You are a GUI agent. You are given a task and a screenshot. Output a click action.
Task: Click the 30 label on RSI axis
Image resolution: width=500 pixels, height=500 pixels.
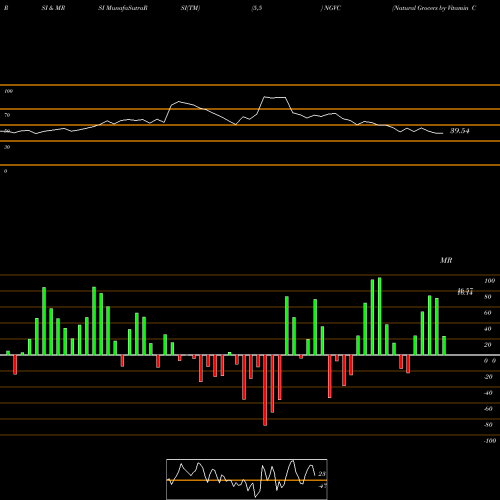click(7, 147)
